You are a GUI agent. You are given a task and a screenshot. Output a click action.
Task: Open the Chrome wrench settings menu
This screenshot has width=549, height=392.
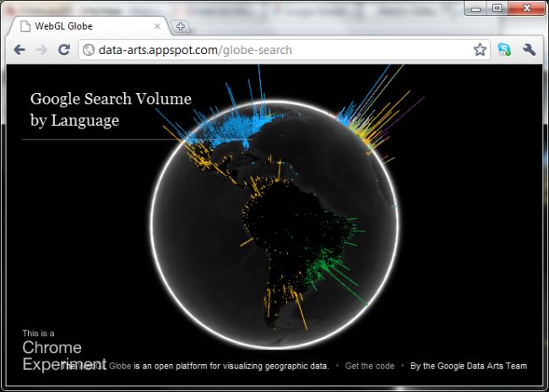point(529,50)
